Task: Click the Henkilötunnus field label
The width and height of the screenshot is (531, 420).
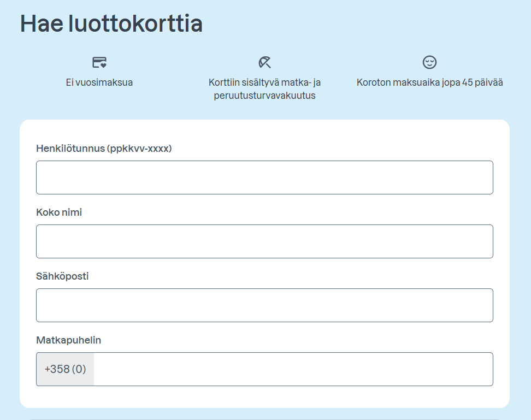Action: tap(70, 149)
